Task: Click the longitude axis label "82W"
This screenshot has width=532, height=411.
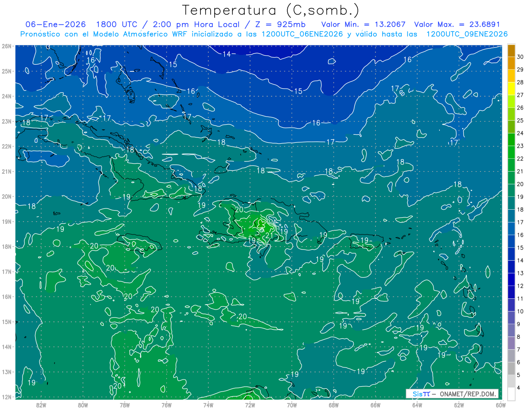Action: coord(41,405)
